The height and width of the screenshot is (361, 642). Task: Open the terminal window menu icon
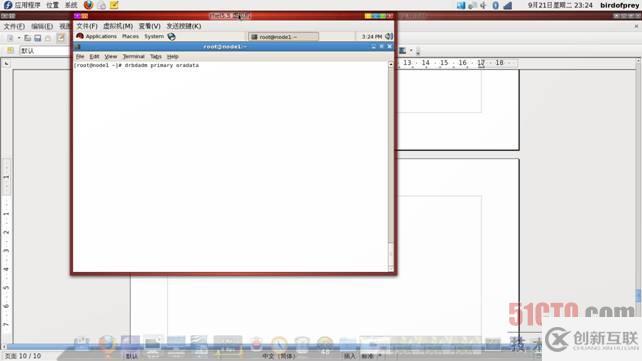pos(77,47)
